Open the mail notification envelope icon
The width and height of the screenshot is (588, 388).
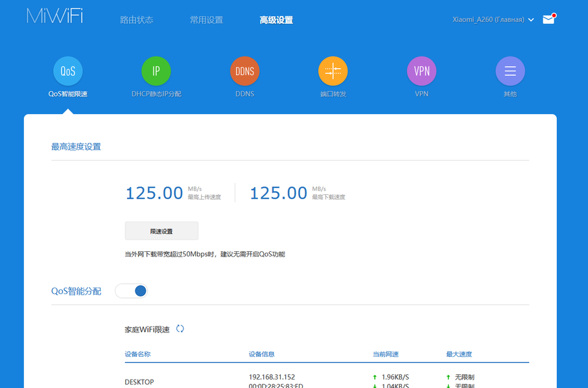click(549, 19)
